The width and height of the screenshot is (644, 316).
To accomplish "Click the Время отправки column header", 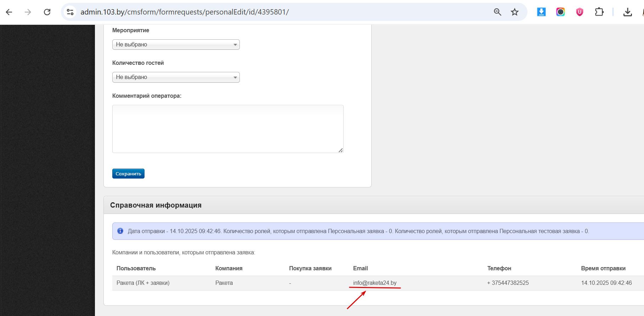I will coord(603,268).
